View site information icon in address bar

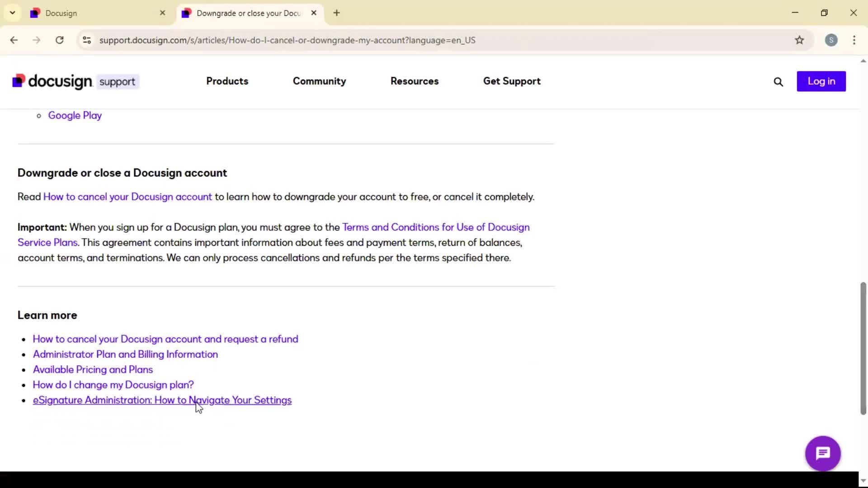(x=87, y=40)
